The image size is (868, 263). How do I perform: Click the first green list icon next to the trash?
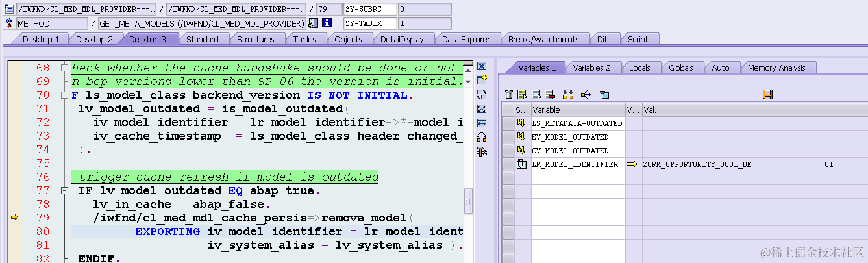tap(522, 95)
